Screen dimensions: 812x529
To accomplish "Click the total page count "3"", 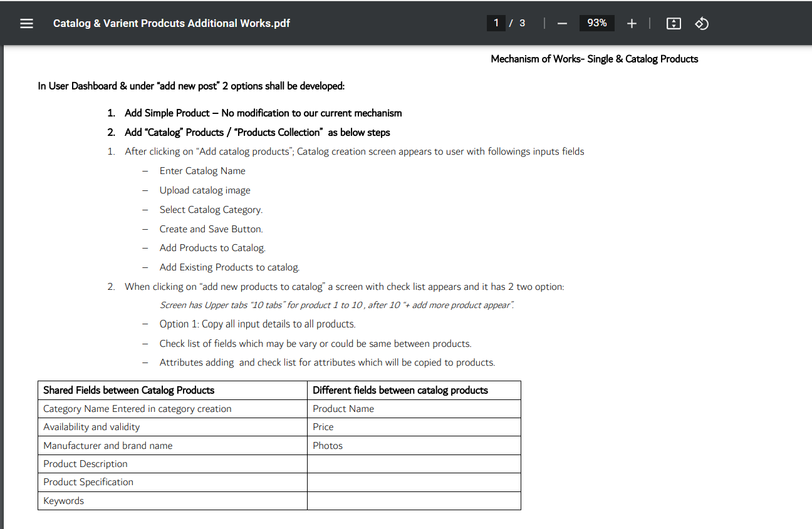I will [522, 23].
